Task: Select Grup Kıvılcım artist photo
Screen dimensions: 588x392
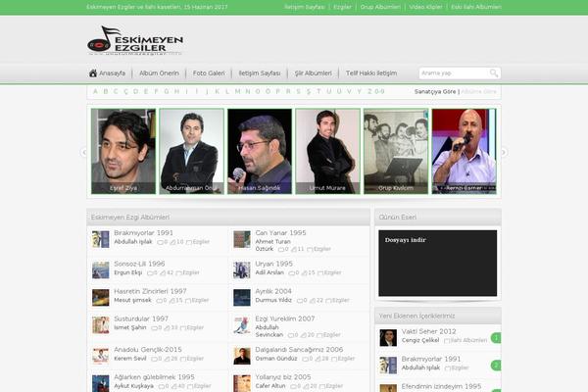Action: [396, 151]
